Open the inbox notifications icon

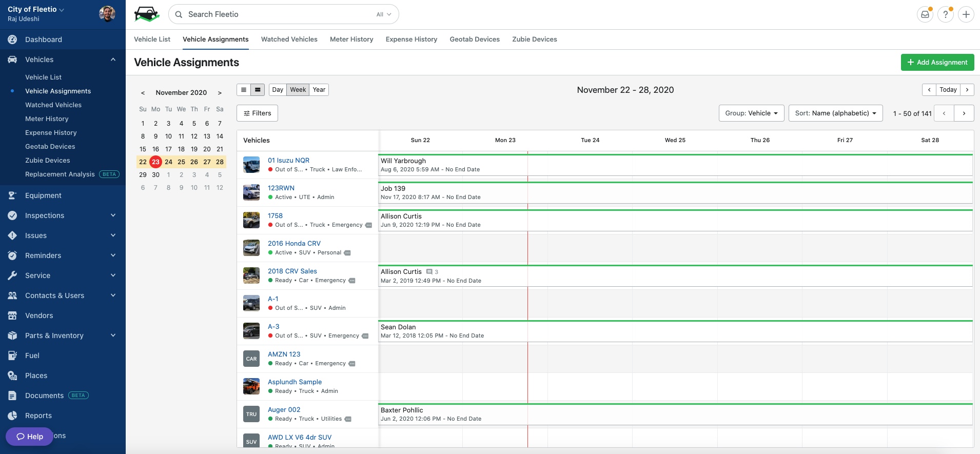click(925, 14)
